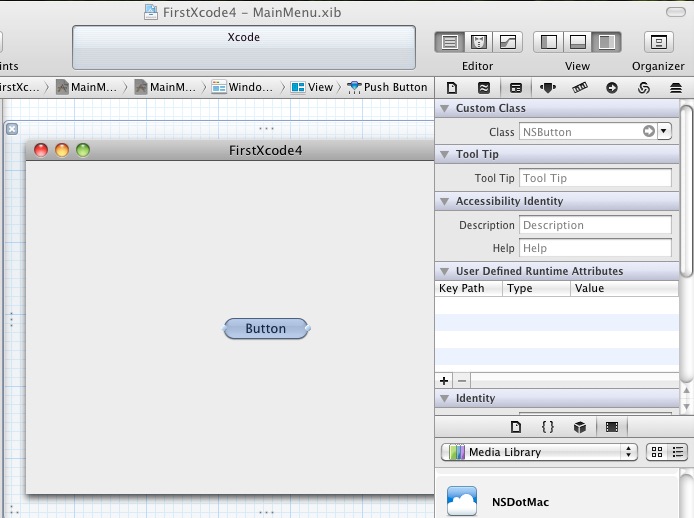This screenshot has width=694, height=518.
Task: Switch to the Version editor
Action: coord(508,42)
